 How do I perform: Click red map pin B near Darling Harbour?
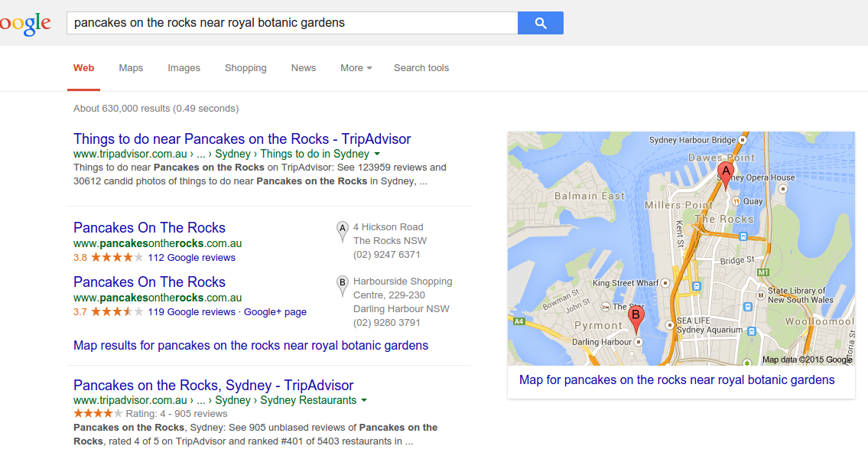[x=636, y=319]
